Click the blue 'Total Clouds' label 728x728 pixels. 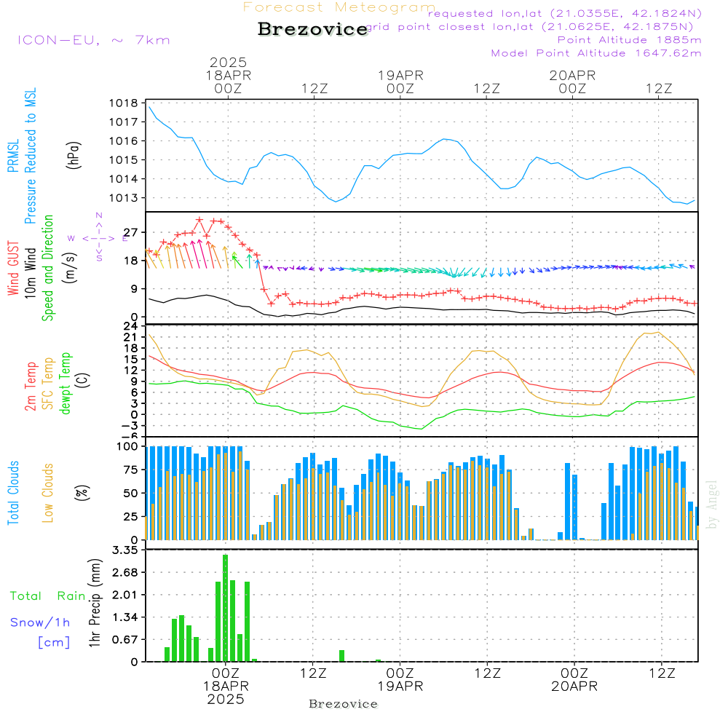13,493
